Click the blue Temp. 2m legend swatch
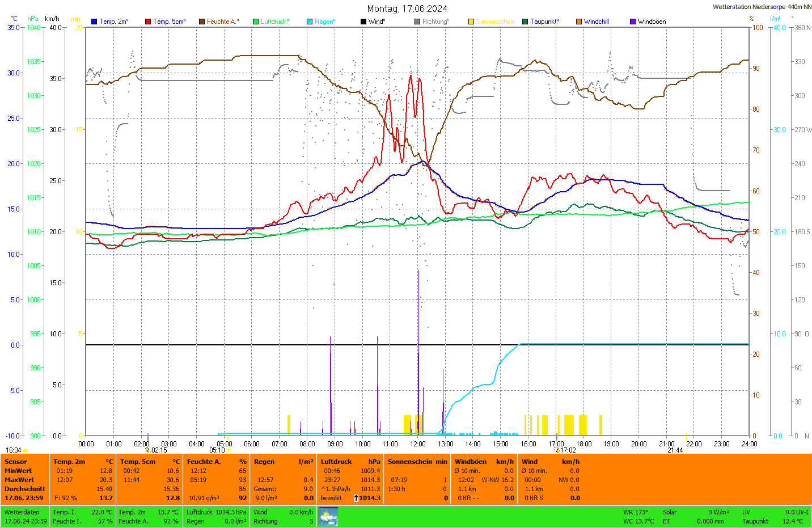The image size is (812, 528). [x=94, y=22]
